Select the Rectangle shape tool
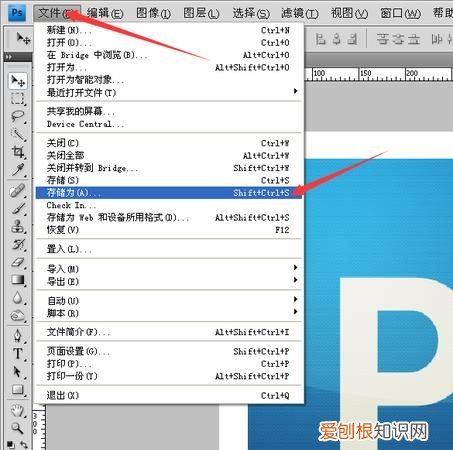453x450 pixels. [18, 389]
